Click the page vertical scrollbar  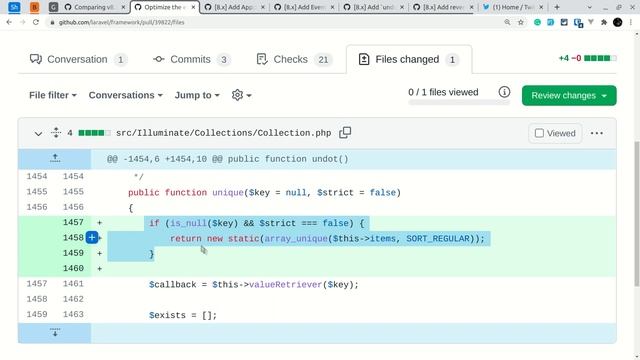point(636,214)
